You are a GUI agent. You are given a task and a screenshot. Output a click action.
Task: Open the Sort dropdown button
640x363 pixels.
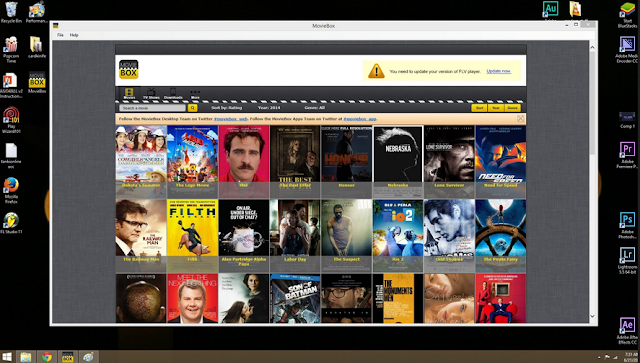pyautogui.click(x=479, y=108)
